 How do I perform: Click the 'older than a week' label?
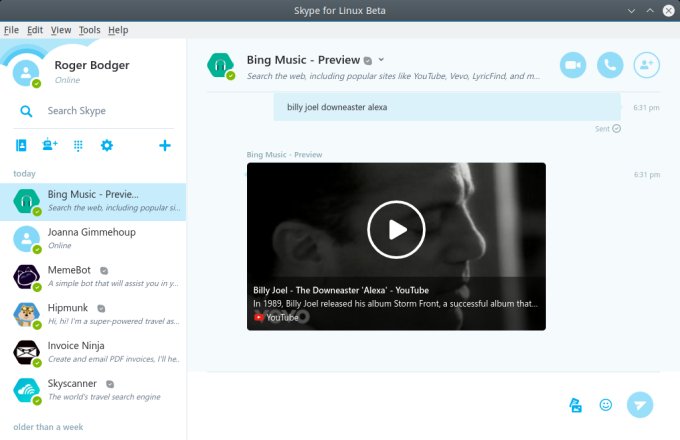point(48,427)
